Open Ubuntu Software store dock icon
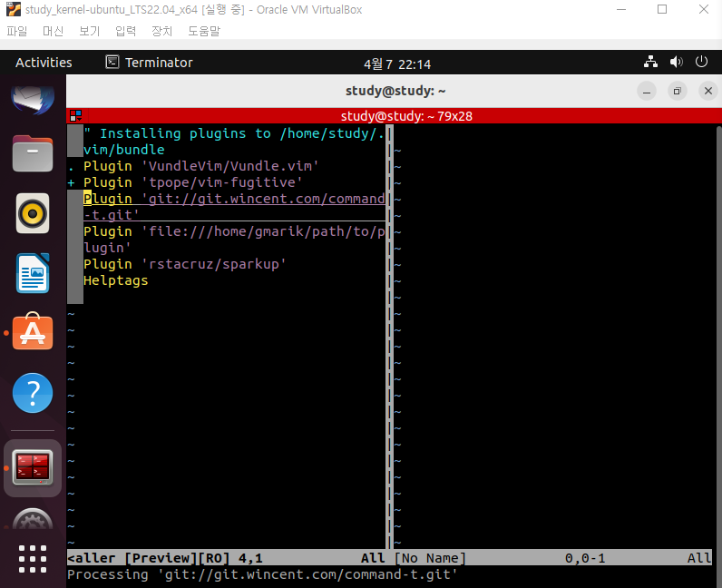 [x=33, y=331]
